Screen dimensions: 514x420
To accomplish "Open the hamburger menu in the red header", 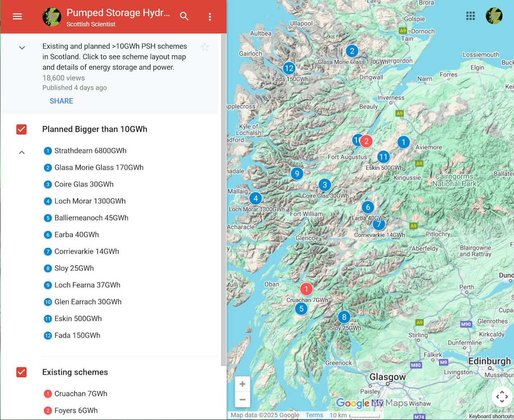I will [x=17, y=17].
